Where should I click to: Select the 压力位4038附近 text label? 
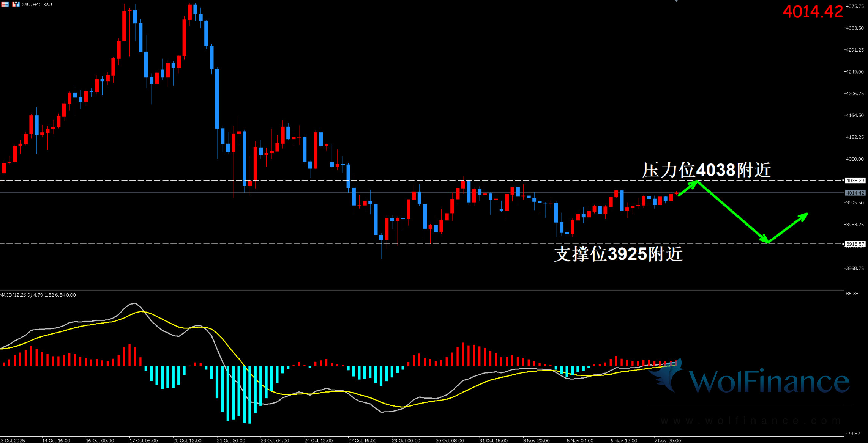tap(706, 170)
